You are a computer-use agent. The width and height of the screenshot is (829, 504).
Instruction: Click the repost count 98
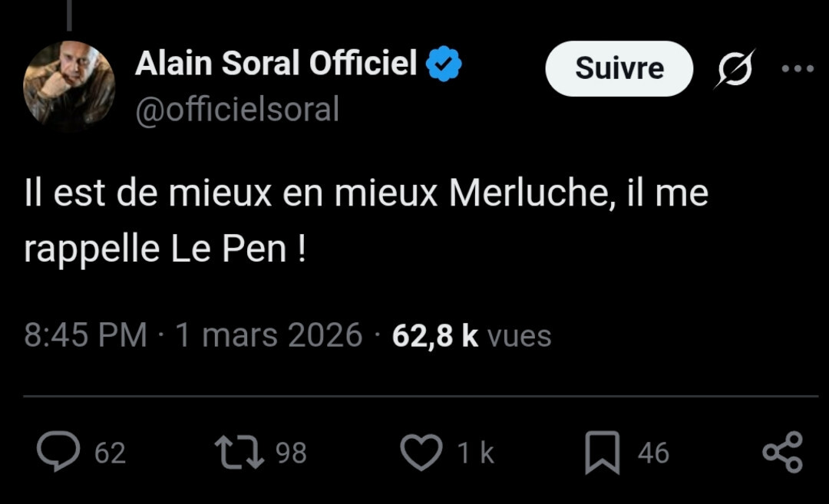tap(292, 453)
